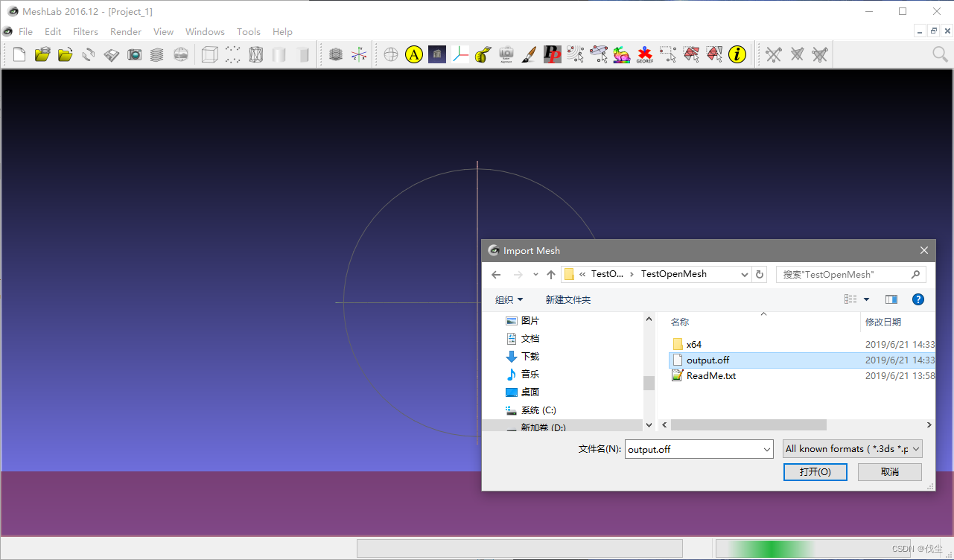Viewport: 954px width, 560px height.
Task: Select the PickPoints 'P' tool icon
Action: pyautogui.click(x=552, y=54)
